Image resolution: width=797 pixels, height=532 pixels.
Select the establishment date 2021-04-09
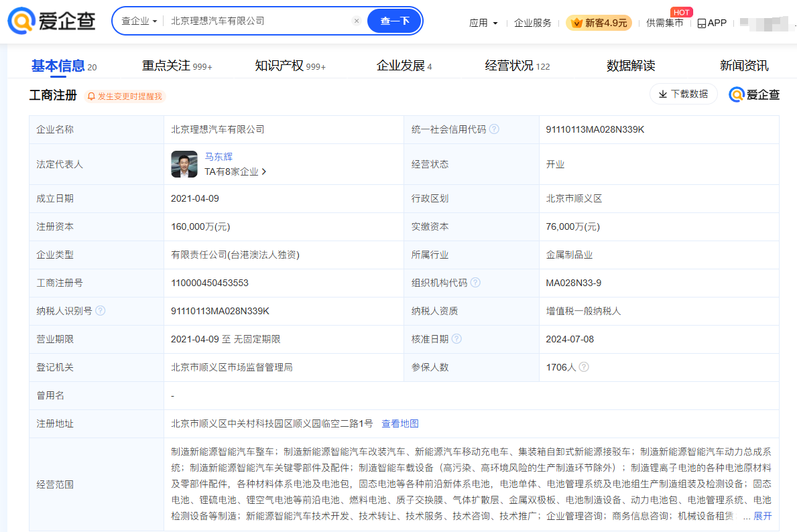pos(194,199)
